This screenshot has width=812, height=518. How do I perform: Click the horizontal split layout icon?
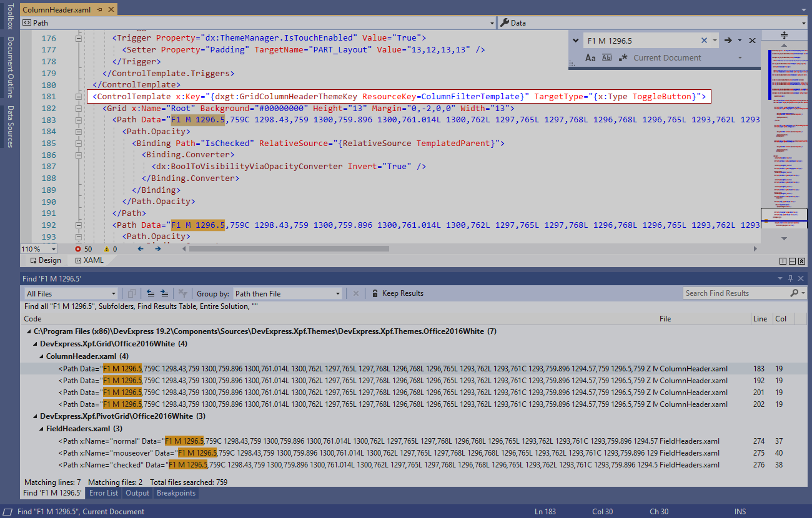point(792,261)
